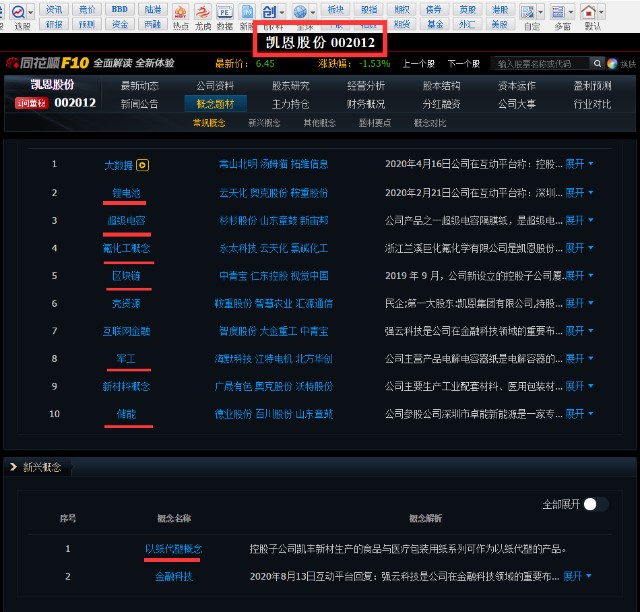
Task: Open dropdown arrow next to 创 icon
Action: point(282,12)
